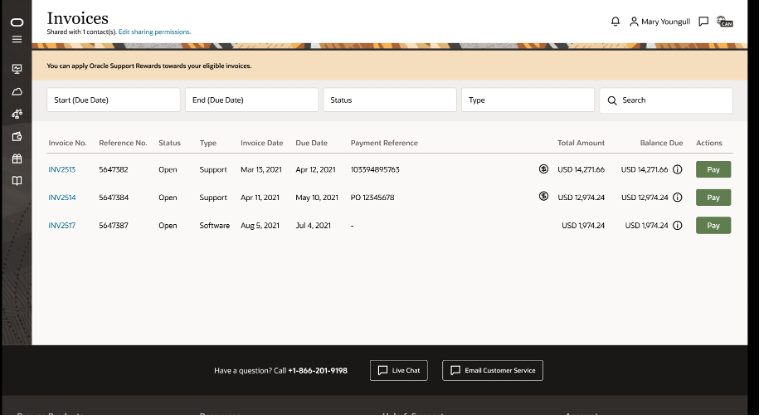The width and height of the screenshot is (760, 416).
Task: Open notifications bell
Action: pyautogui.click(x=615, y=21)
